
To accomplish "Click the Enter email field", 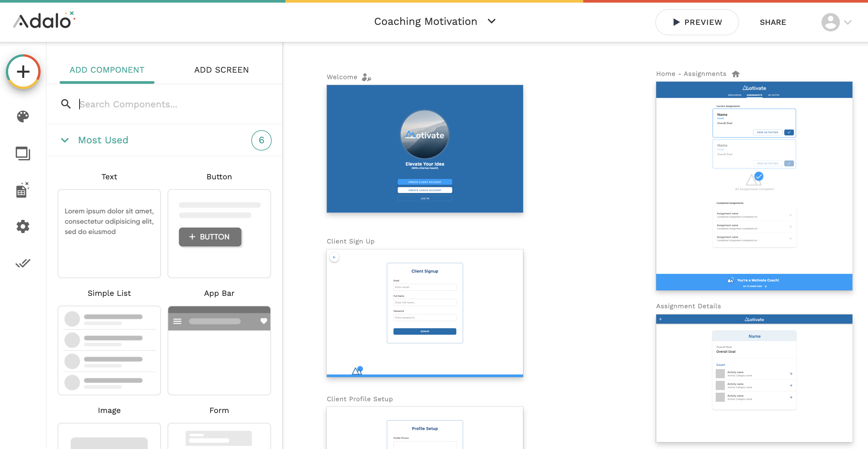I will [425, 287].
